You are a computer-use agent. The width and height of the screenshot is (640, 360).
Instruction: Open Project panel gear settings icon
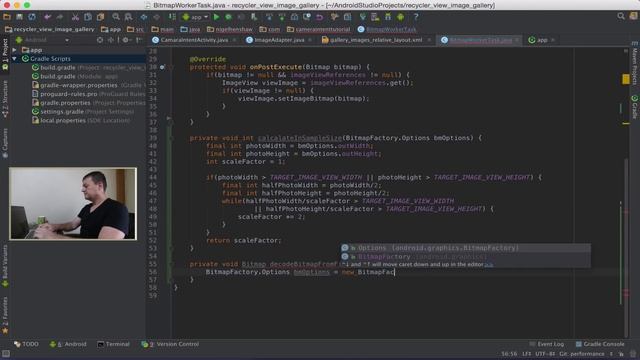(126, 40)
